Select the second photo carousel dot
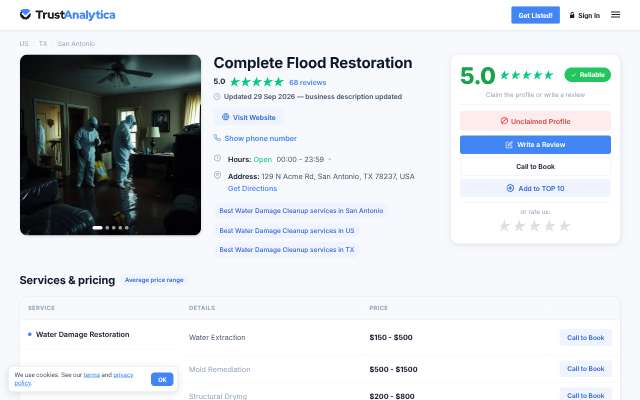Screen dimensions: 640x400 click(107, 228)
